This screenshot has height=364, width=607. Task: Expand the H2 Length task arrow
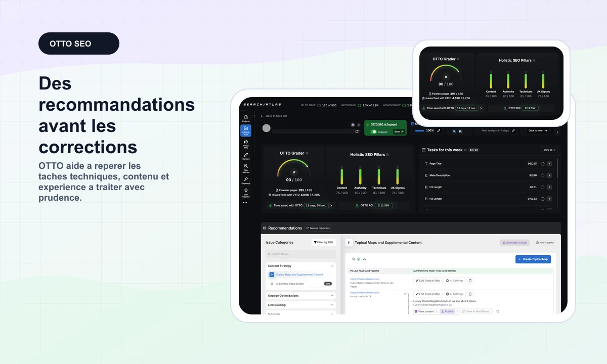(549, 199)
